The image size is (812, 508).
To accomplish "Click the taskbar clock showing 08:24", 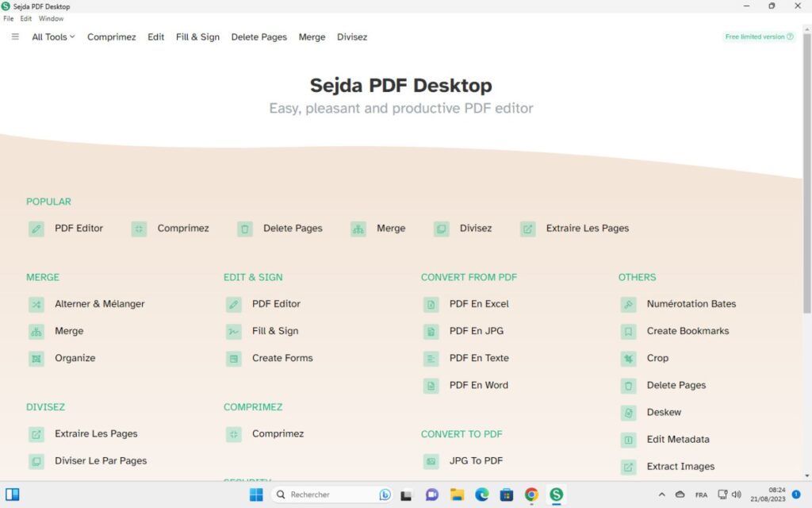I will coord(768,495).
